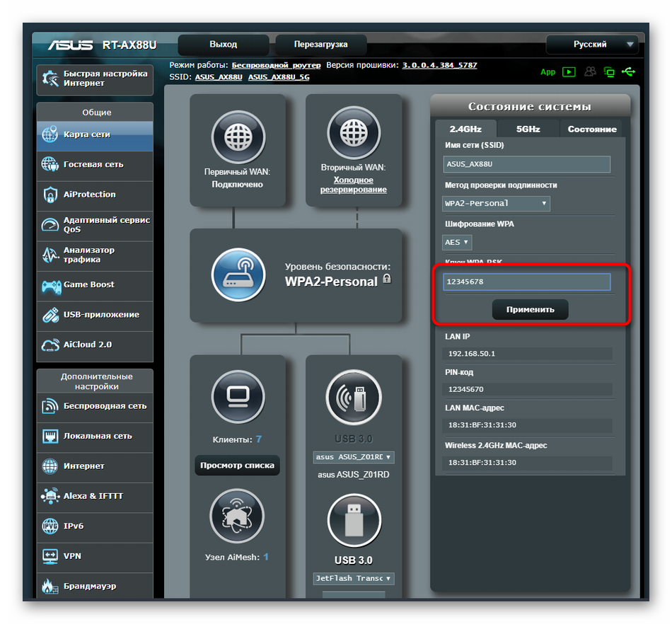Click the Перезагрузка reboot button

tap(320, 45)
